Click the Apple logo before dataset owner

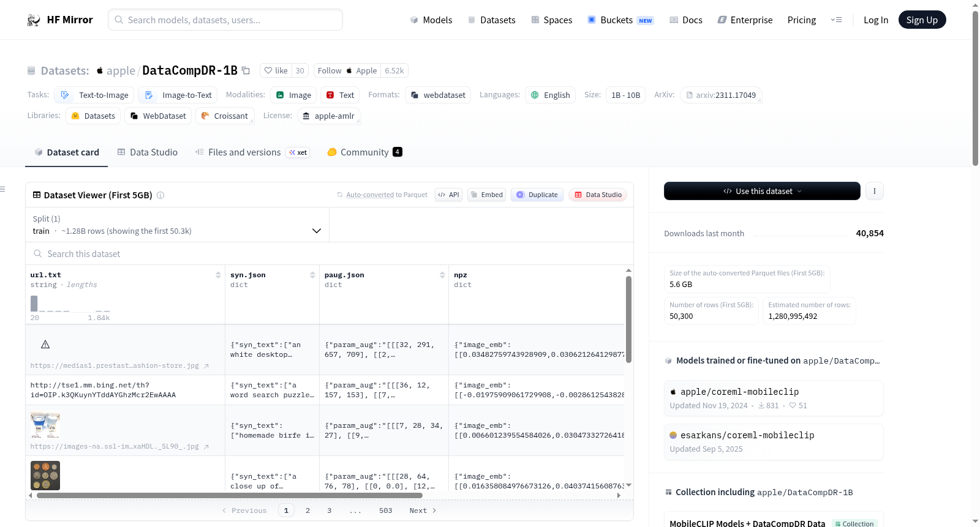(100, 70)
